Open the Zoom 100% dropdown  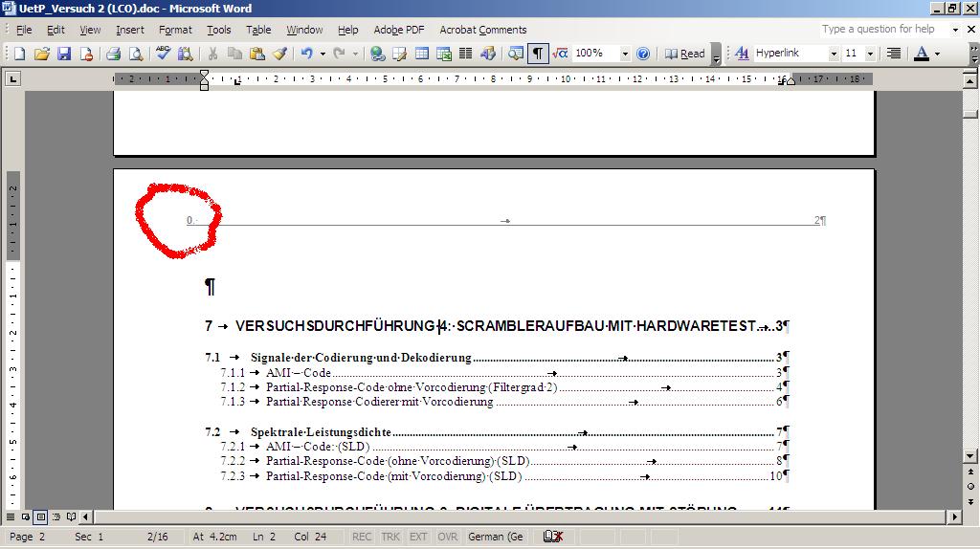point(624,54)
